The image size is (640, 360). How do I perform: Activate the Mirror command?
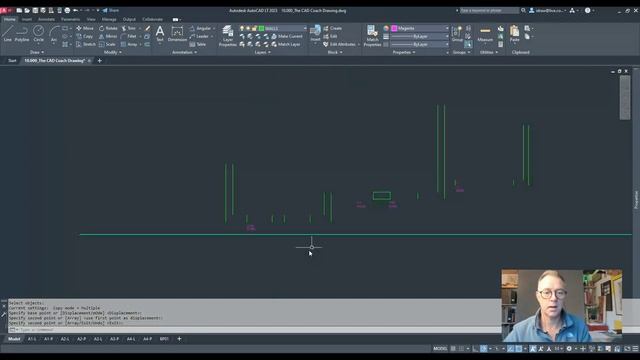point(108,36)
